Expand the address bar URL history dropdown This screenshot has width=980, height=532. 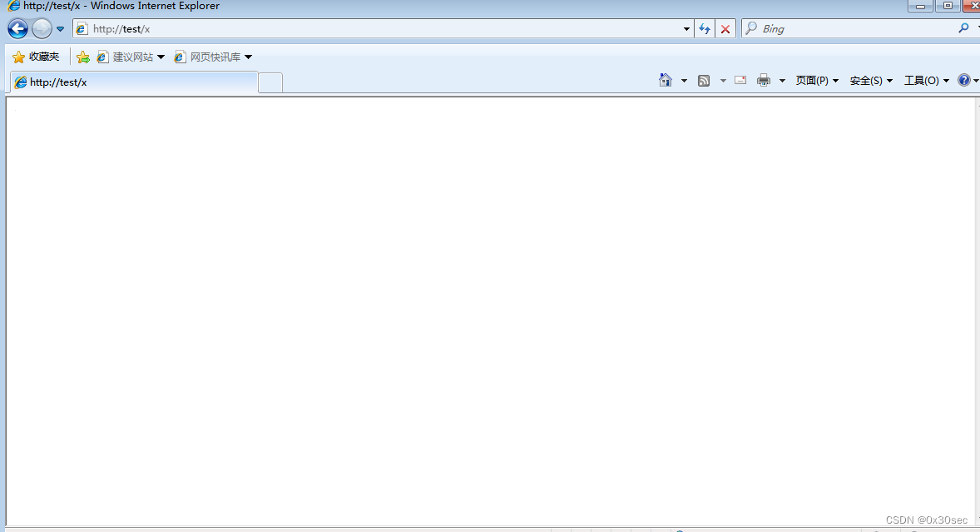click(x=686, y=29)
